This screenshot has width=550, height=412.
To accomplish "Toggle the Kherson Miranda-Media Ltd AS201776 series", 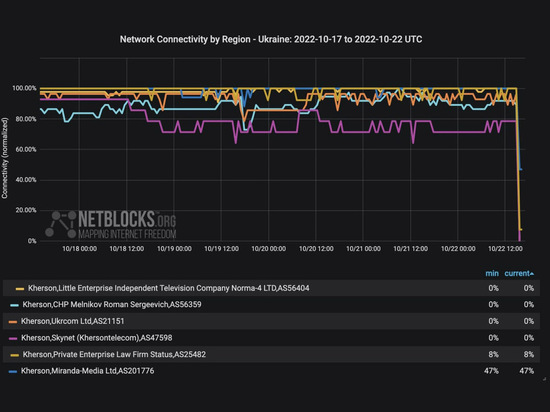I will (x=87, y=371).
